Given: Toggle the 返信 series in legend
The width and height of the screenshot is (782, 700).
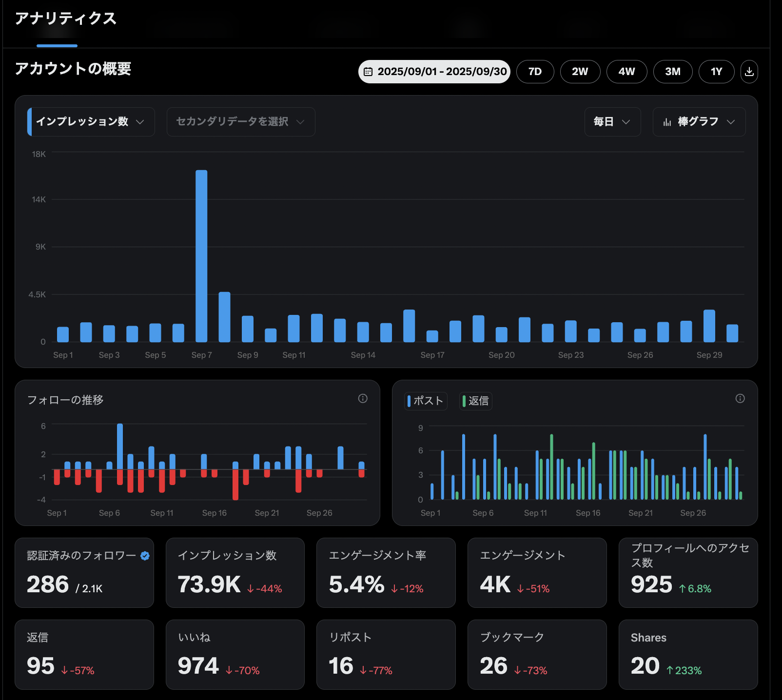Looking at the screenshot, I should (476, 401).
